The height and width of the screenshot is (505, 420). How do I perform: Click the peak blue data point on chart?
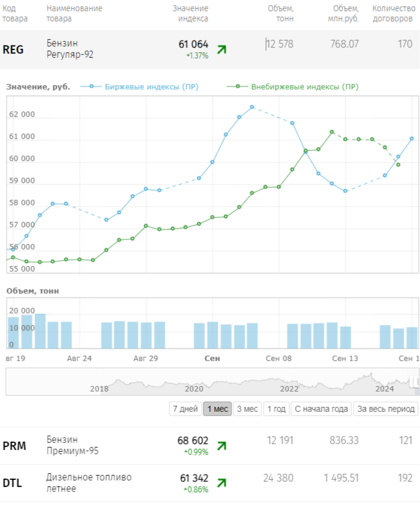click(x=252, y=107)
